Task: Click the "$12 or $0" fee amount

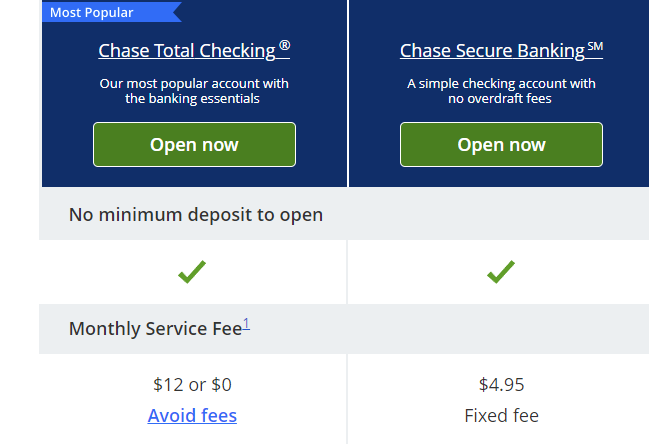Action: [192, 384]
